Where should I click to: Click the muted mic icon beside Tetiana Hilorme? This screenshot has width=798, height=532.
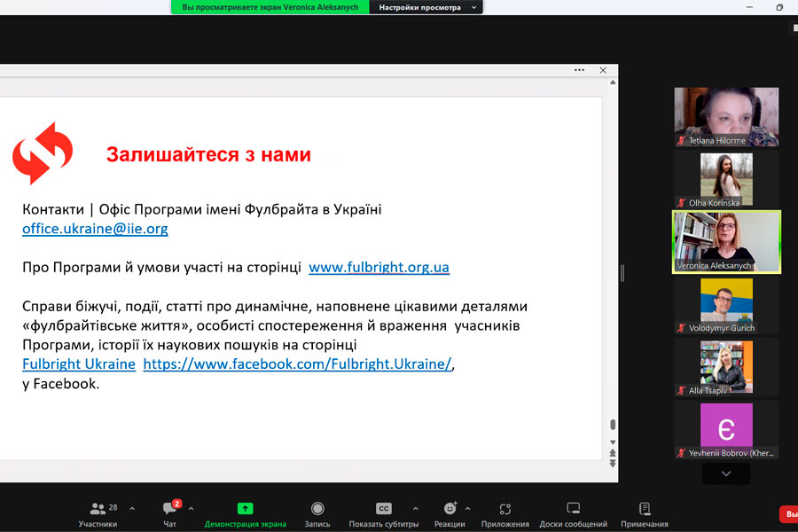[682, 140]
